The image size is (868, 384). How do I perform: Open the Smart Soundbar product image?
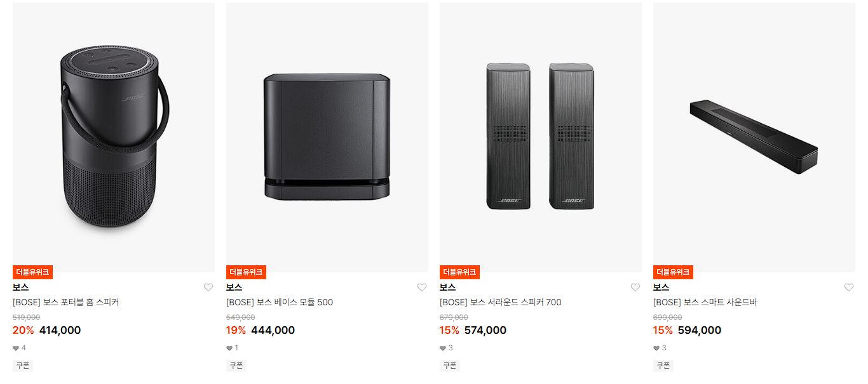[x=754, y=137]
